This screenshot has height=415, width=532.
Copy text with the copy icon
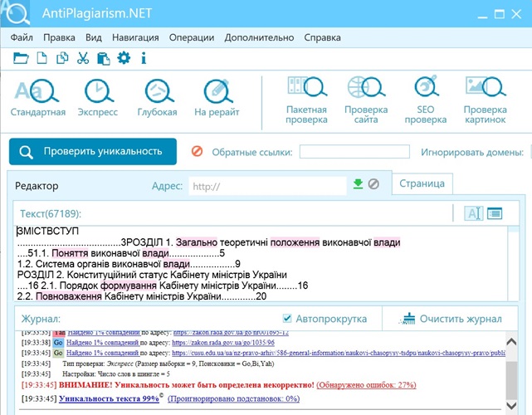pos(62,58)
